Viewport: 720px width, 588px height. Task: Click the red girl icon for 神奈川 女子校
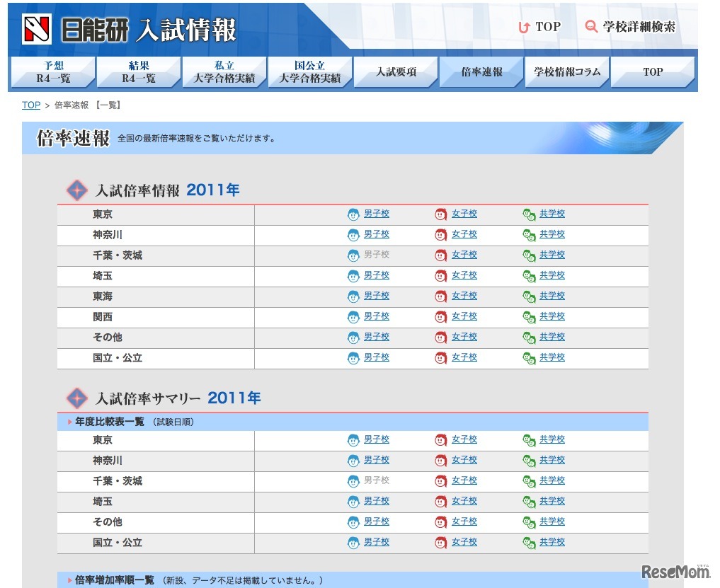point(442,234)
